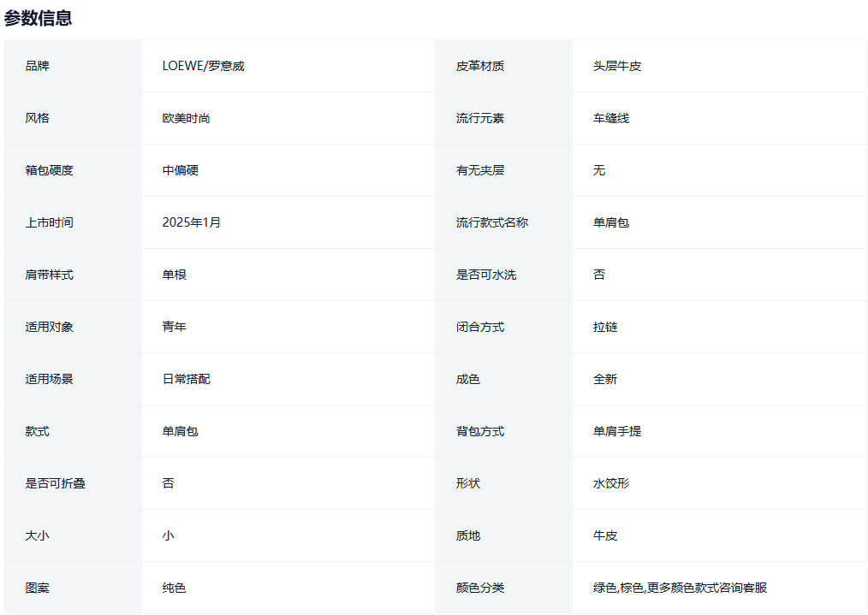Click the 流行款式名称 label
The height and width of the screenshot is (615, 868).
(x=492, y=222)
